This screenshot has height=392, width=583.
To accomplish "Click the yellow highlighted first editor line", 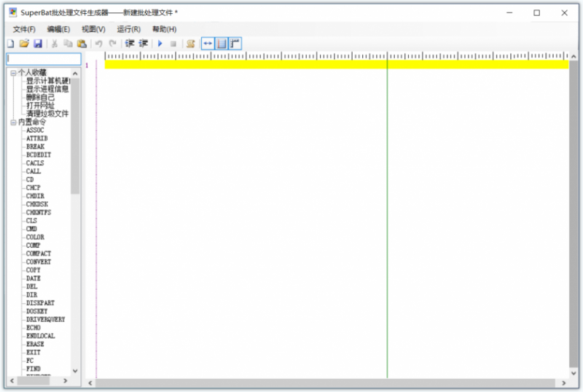I will pos(337,65).
